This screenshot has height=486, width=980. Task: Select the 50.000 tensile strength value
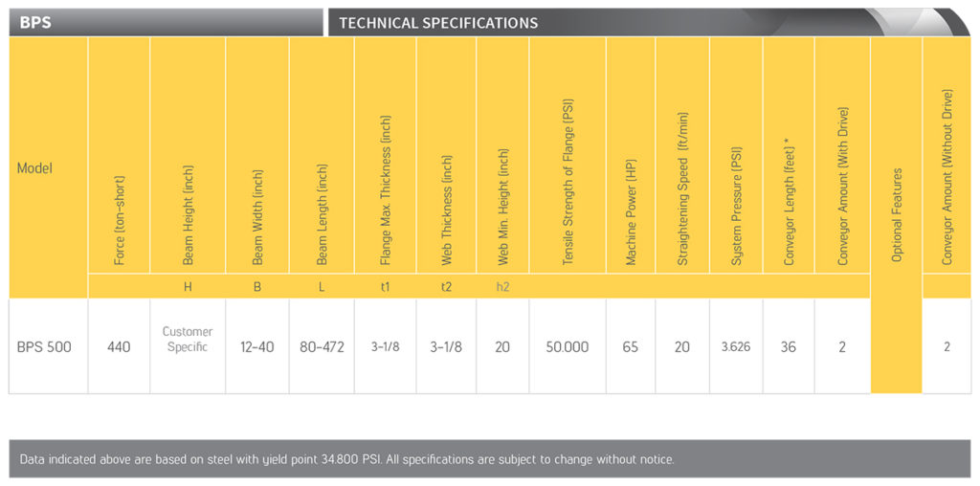[567, 346]
